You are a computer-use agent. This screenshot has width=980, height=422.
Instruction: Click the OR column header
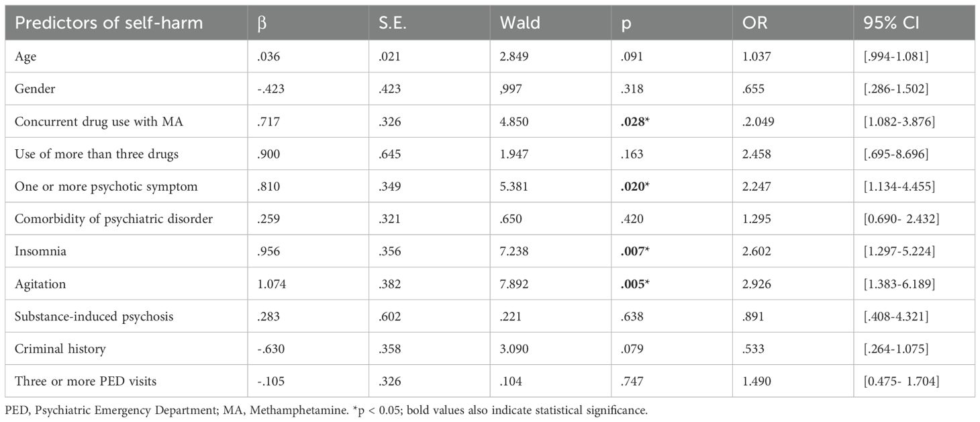tap(754, 22)
